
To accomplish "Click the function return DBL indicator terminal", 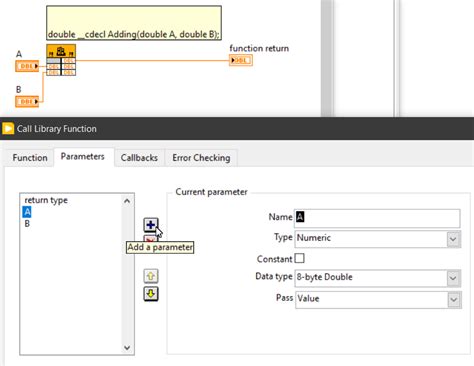I will (x=241, y=60).
